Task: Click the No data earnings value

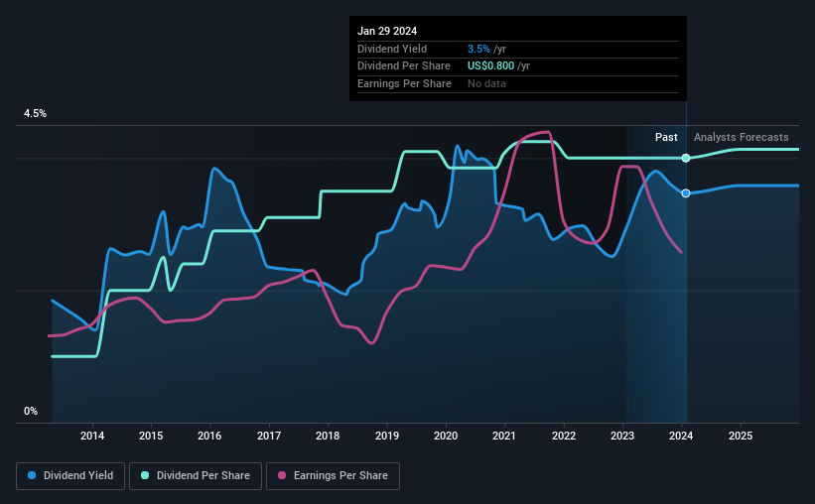Action: tap(486, 83)
